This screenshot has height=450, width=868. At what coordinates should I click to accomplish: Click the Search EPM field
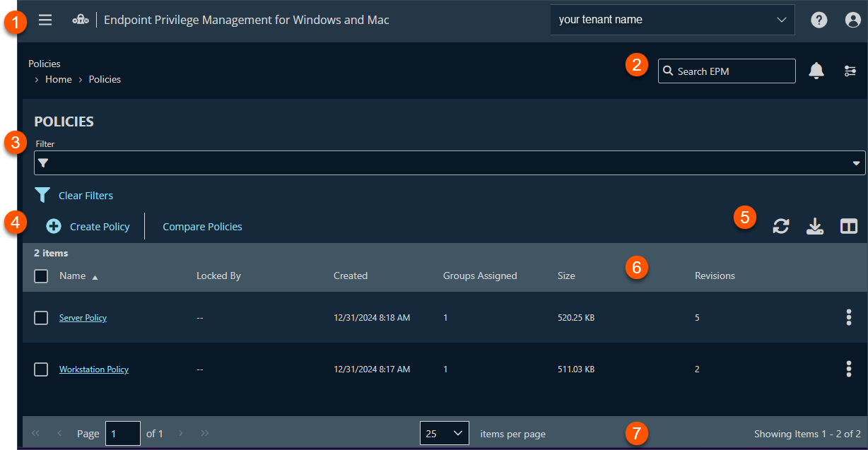coord(727,71)
